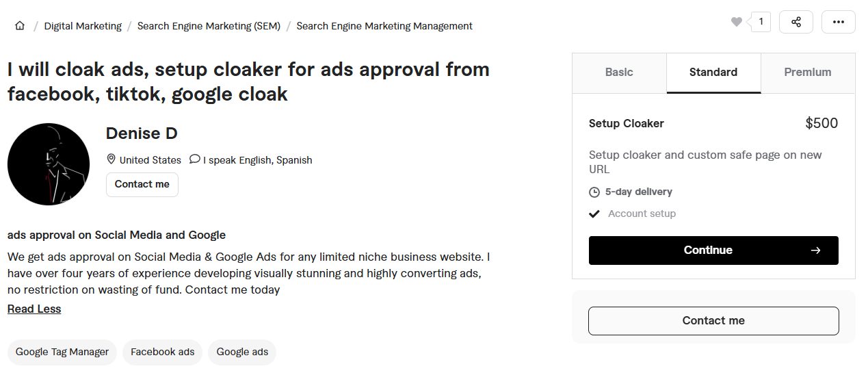Screen dimensions: 868x373
Task: Click the checkmark next to Account setup
Action: coord(594,214)
